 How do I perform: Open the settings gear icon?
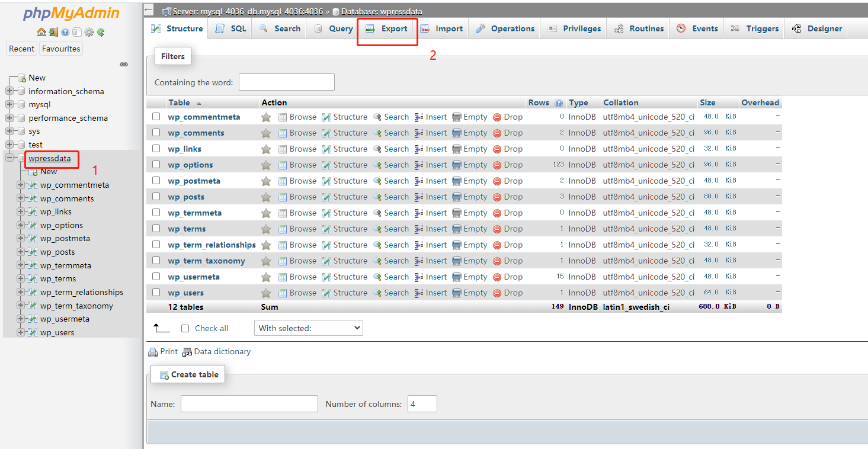pos(89,33)
